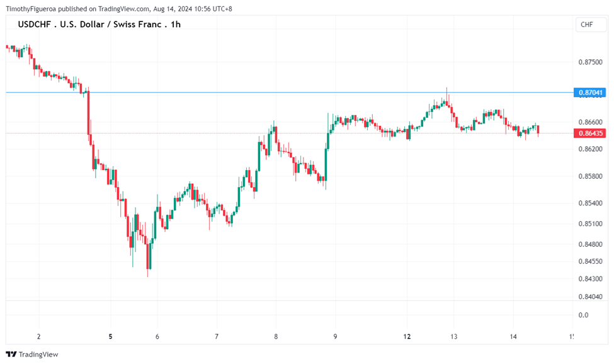614x364 pixels.
Task: Click date label 14 on time axis
Action: [513, 337]
